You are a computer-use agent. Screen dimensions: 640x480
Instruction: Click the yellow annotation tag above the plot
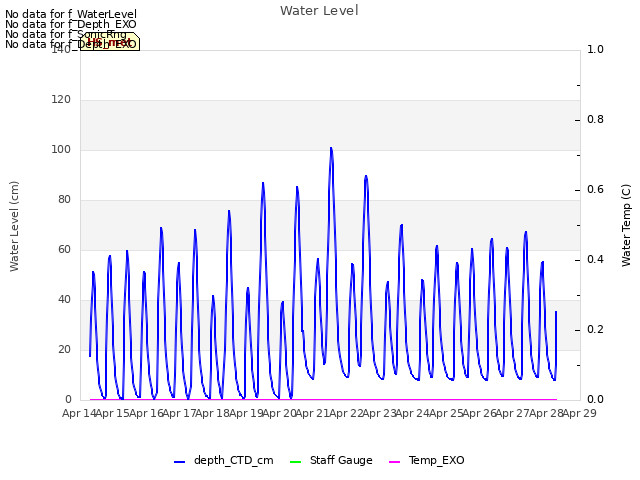110,42
